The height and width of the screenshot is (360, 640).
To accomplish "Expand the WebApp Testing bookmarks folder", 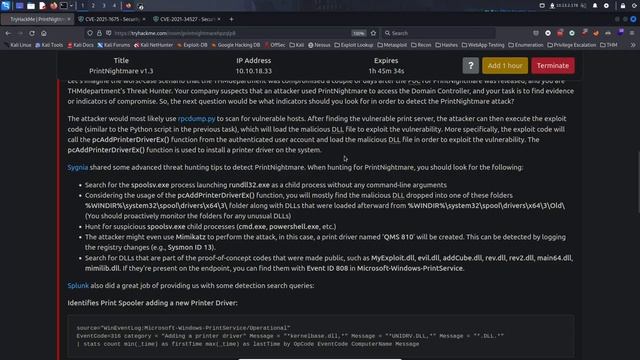I will click(x=483, y=45).
